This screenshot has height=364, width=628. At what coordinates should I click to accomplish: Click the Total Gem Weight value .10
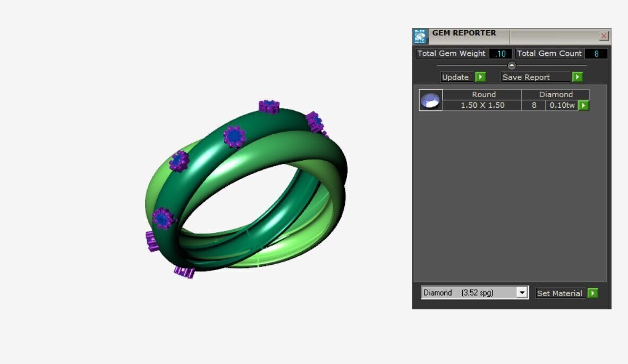click(500, 54)
